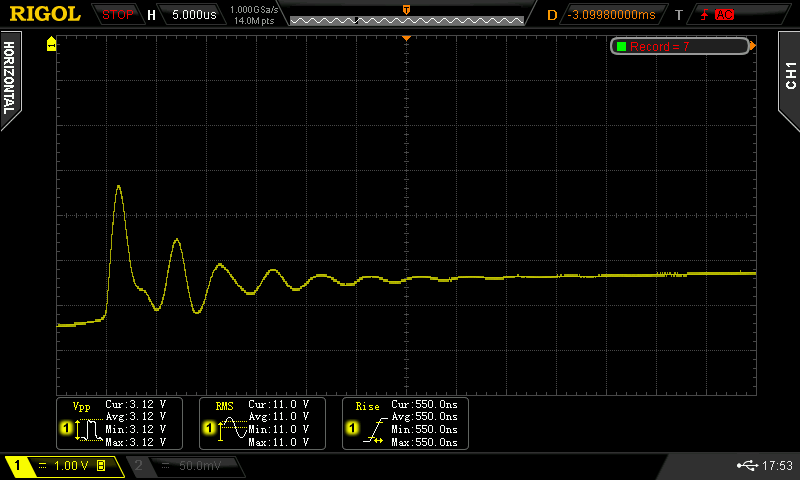Viewport: 800px width, 480px height.
Task: Click the RMS measurement label
Action: [x=224, y=406]
